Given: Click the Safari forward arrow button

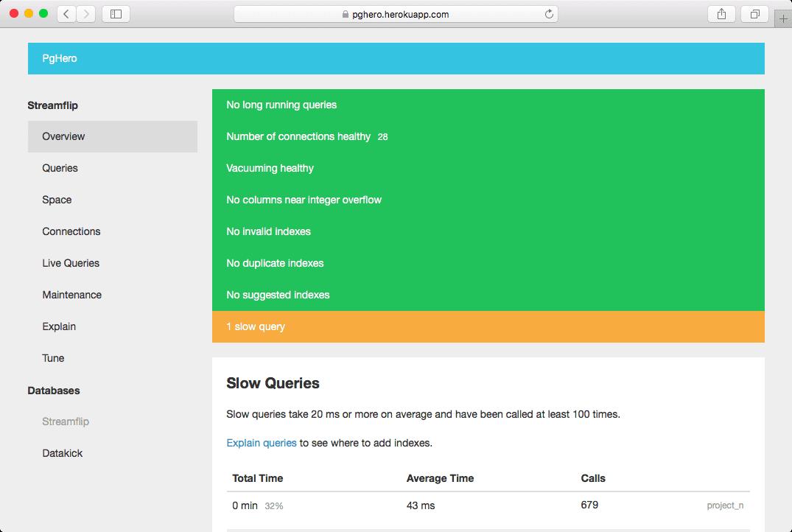Looking at the screenshot, I should (86, 14).
